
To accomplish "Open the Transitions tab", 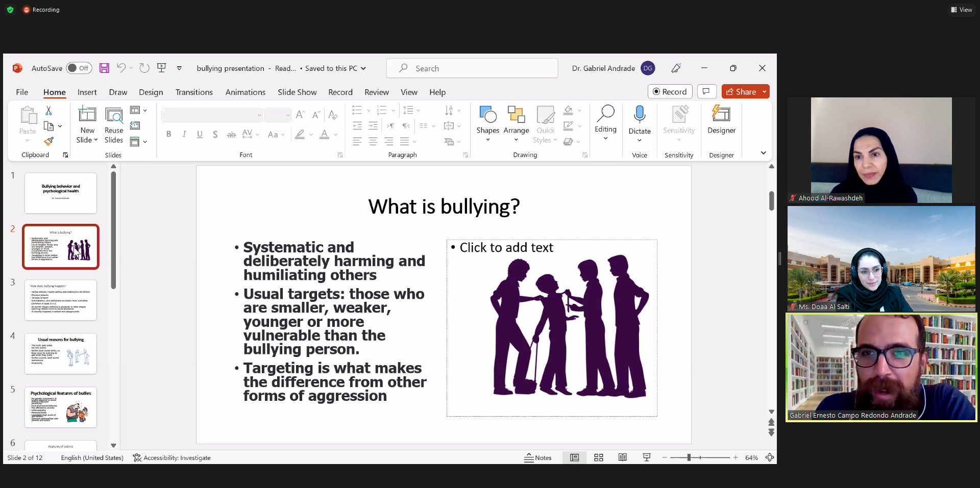I will [x=194, y=92].
